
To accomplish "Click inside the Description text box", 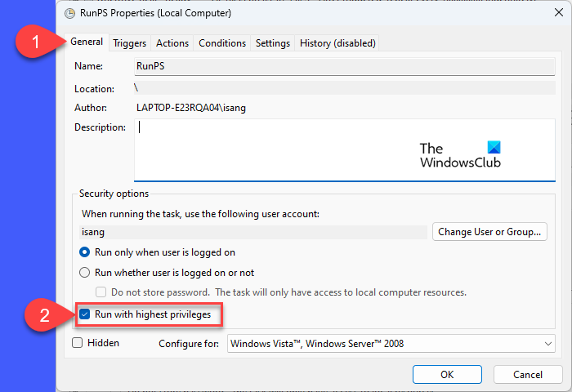I will [x=327, y=149].
